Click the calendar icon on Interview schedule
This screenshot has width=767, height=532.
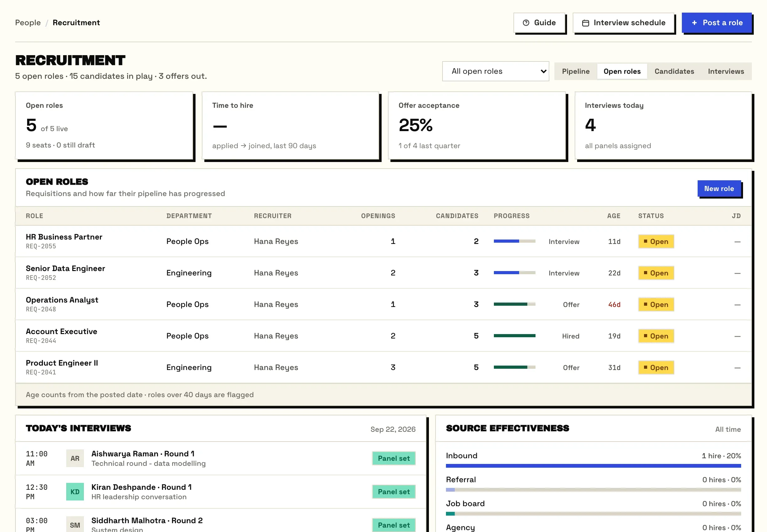tap(585, 23)
